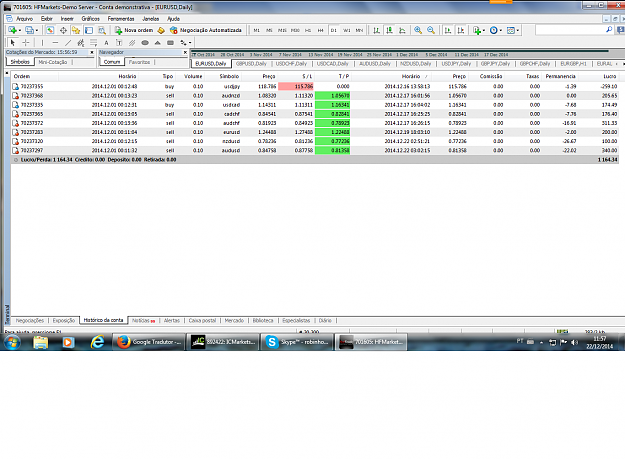Select the Horizontal Line drawing tool
Screen dimensions: 625x459
[x=55, y=43]
